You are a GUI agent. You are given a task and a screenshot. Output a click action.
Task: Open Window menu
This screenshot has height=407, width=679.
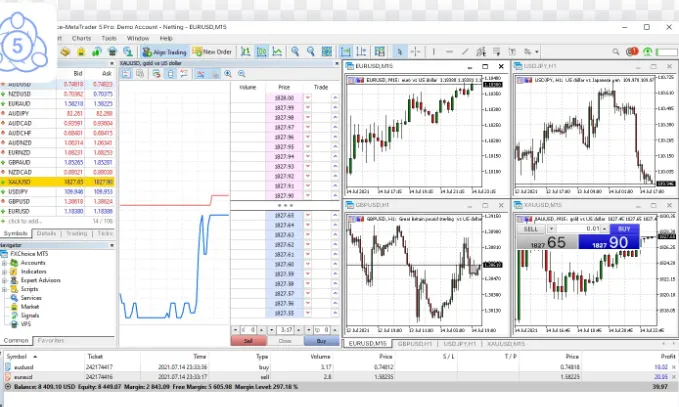coord(138,38)
